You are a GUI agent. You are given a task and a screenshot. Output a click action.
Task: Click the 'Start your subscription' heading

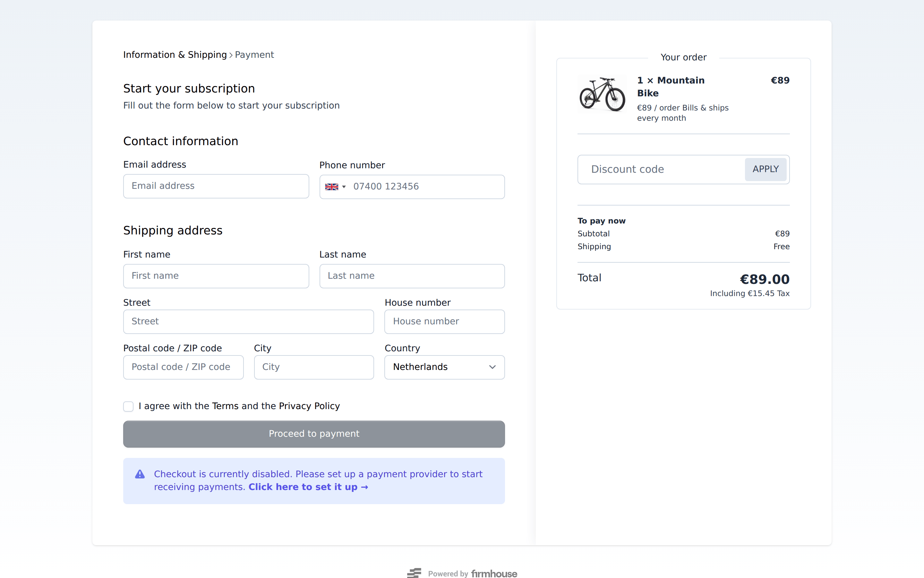(189, 89)
